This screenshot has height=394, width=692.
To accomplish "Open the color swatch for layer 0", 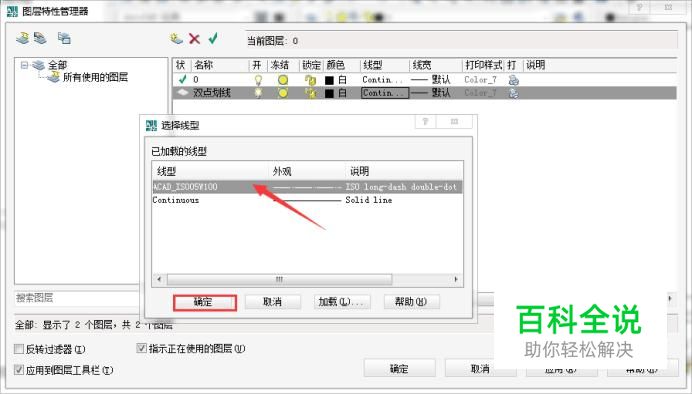I will [329, 80].
